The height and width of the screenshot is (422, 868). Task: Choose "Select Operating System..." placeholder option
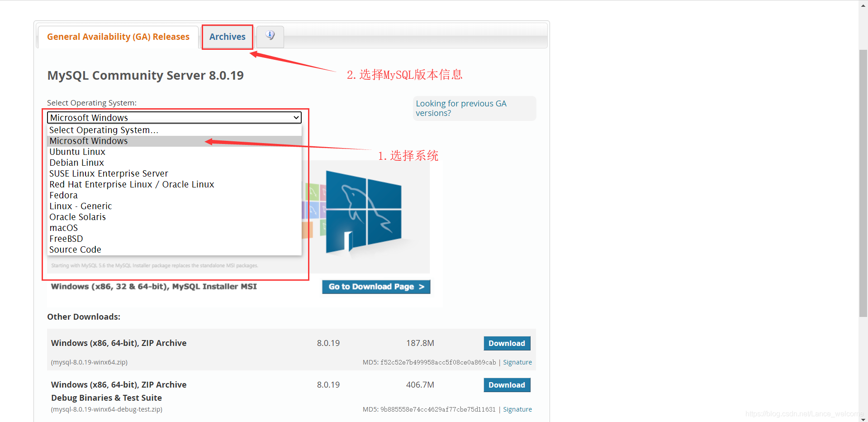click(x=174, y=130)
